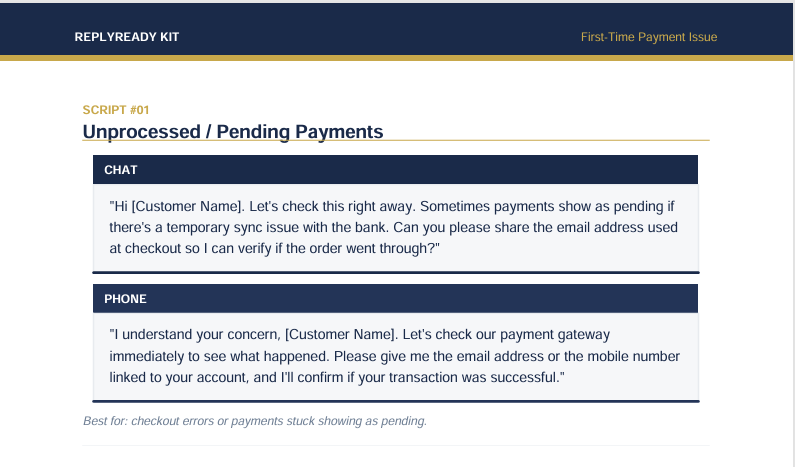
Task: Click the gold stripe under the header
Action: [x=396, y=58]
